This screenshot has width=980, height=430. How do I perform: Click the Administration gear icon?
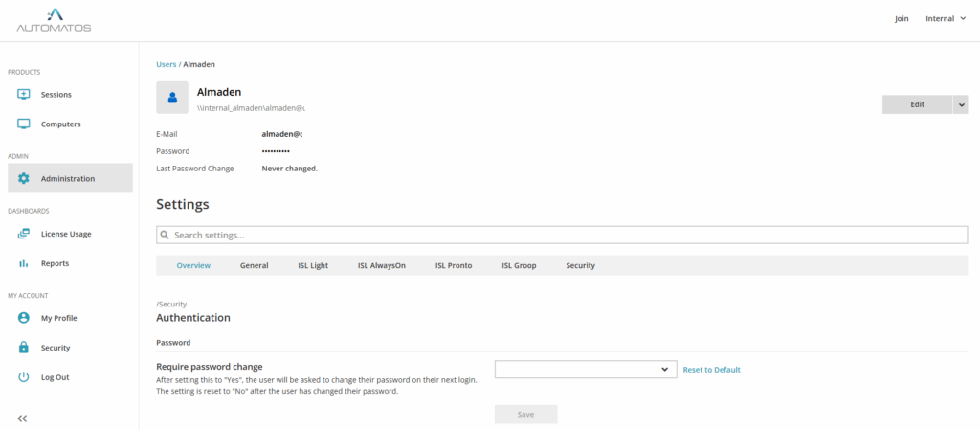(x=23, y=178)
